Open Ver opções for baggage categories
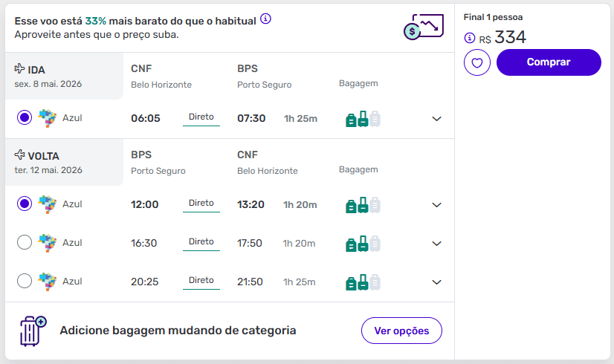614x364 pixels. 401,331
